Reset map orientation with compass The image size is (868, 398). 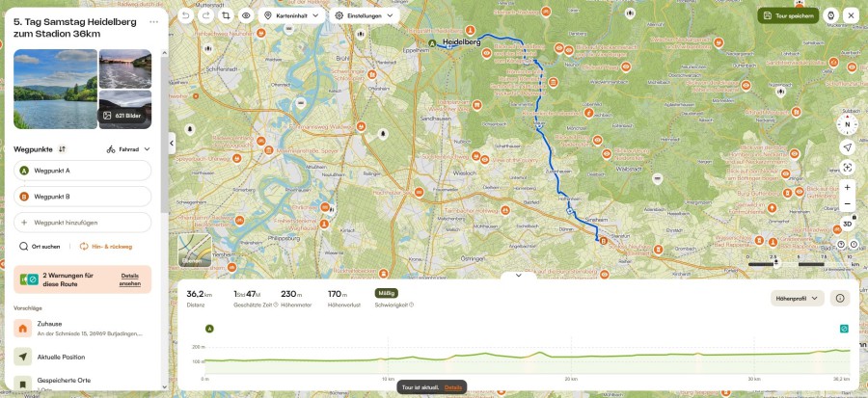point(847,124)
